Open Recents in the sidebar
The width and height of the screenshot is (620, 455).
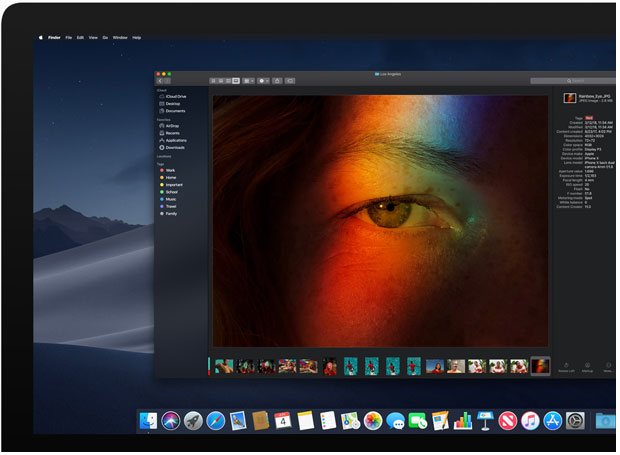point(170,133)
